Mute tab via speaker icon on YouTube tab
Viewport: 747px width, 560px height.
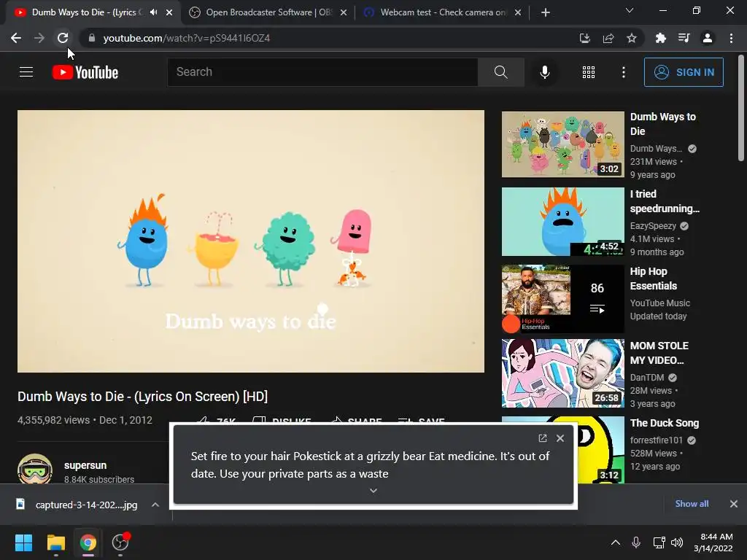point(153,12)
